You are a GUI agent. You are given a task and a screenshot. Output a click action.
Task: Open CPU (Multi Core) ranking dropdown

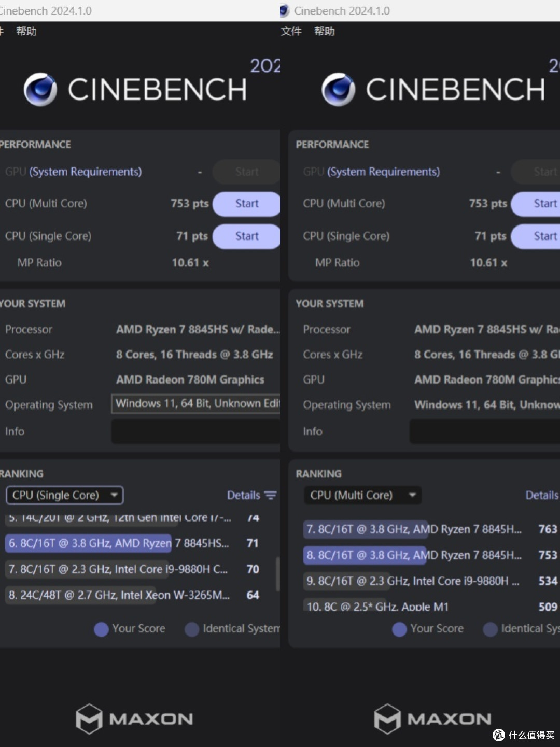[x=363, y=495]
